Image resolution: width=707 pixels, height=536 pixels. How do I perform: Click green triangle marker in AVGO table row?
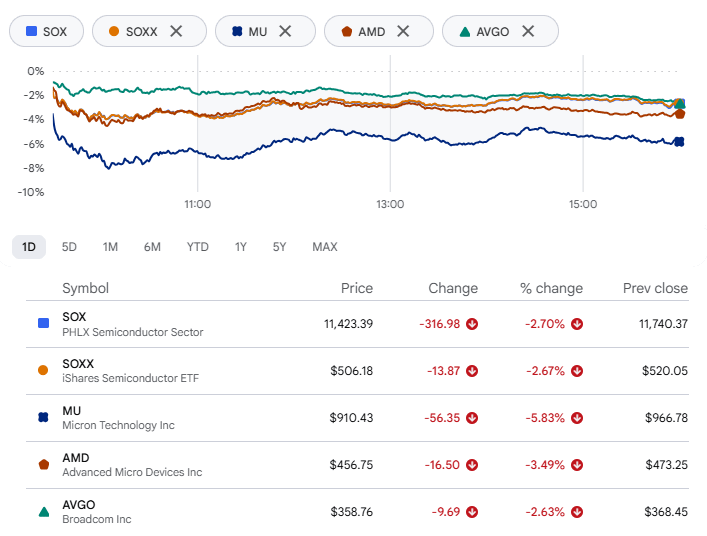[44, 512]
